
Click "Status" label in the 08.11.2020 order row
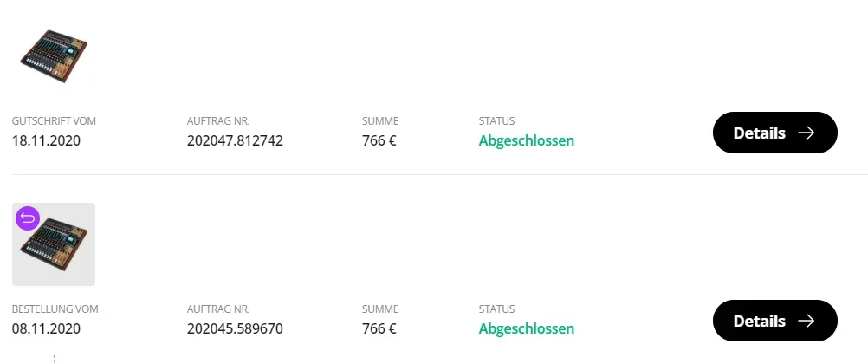click(x=496, y=309)
